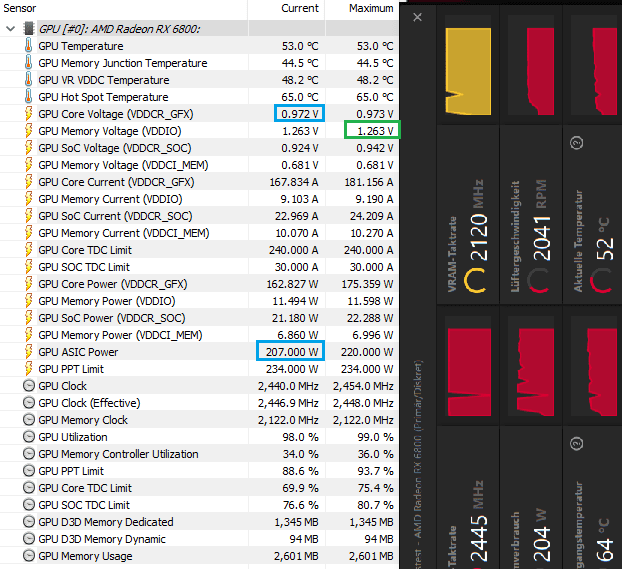The width and height of the screenshot is (622, 569).
Task: Click the Current column header
Action: [x=299, y=8]
